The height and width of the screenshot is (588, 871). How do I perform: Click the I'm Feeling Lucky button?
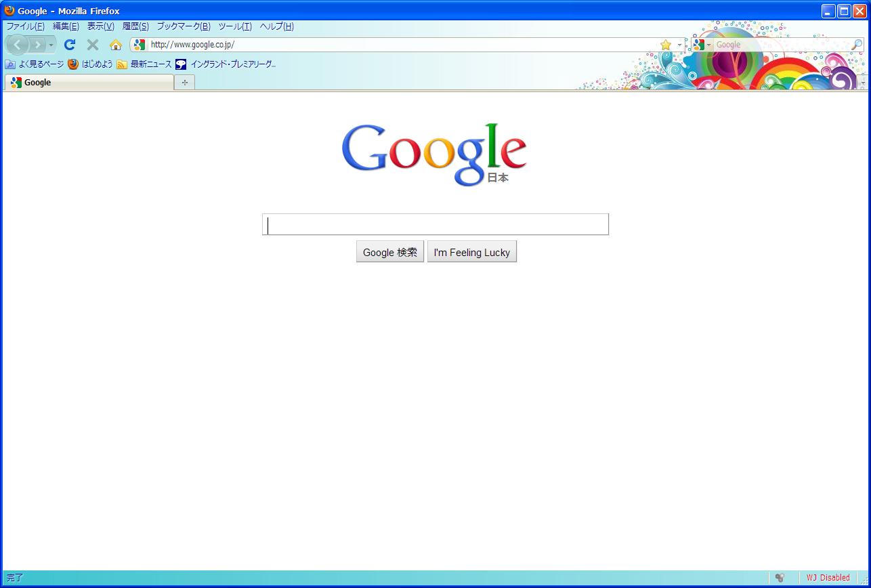click(472, 252)
